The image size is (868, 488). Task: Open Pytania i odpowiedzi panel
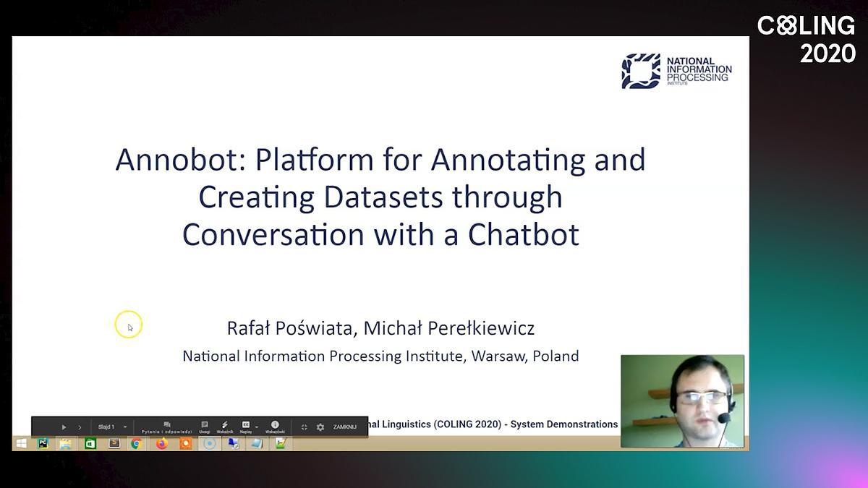[167, 427]
